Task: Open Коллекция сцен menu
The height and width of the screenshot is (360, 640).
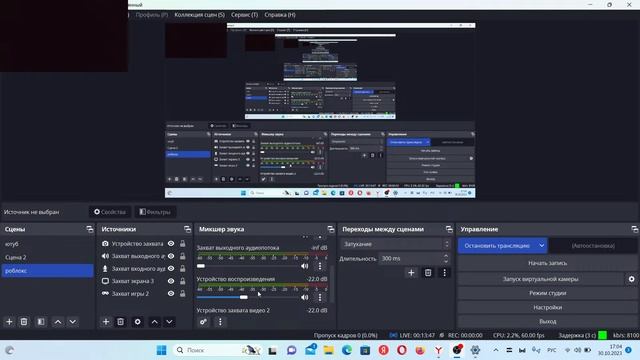Action: [x=200, y=15]
